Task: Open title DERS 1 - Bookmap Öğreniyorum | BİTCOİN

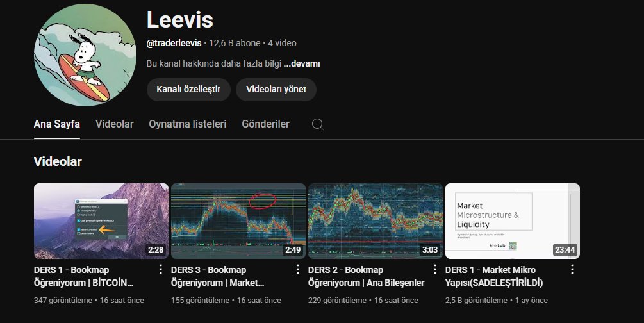Action: (84, 276)
